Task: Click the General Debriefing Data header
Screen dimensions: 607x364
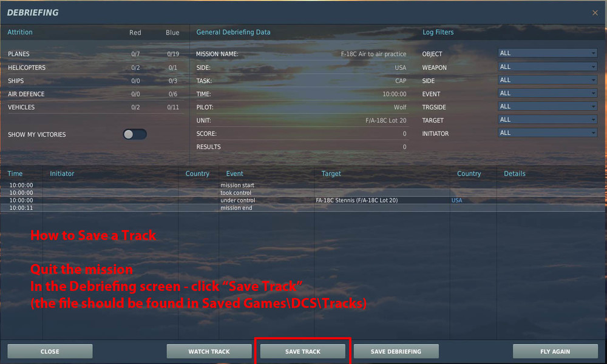Action: pos(234,32)
